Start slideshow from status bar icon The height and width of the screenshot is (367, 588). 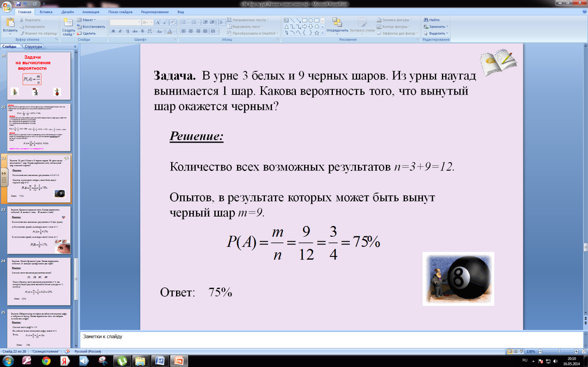pos(521,351)
